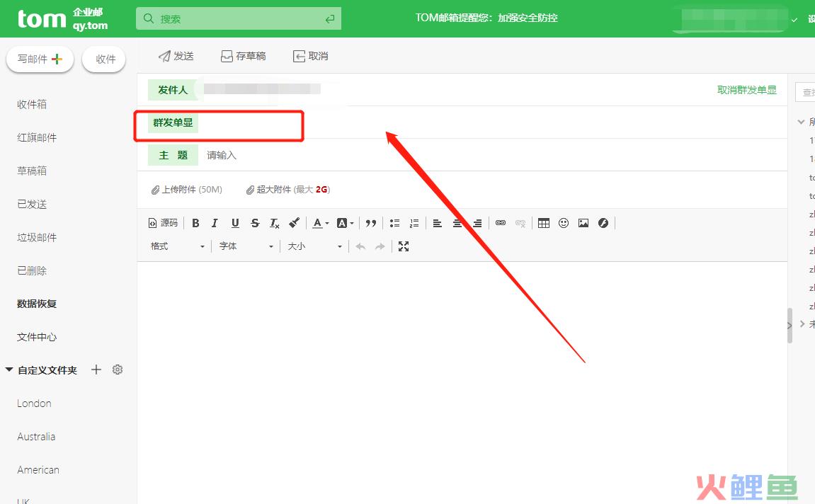Click the 群发单显 recipients field

pos(493,122)
